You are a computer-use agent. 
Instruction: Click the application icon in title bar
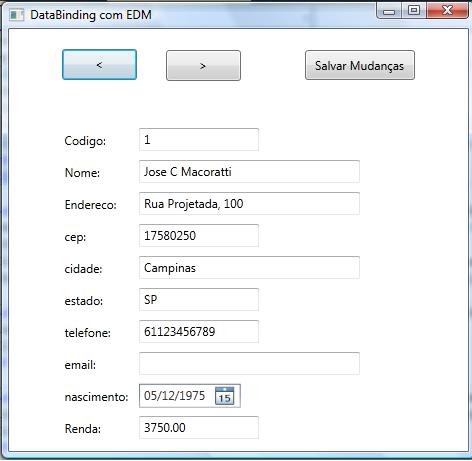(x=17, y=15)
